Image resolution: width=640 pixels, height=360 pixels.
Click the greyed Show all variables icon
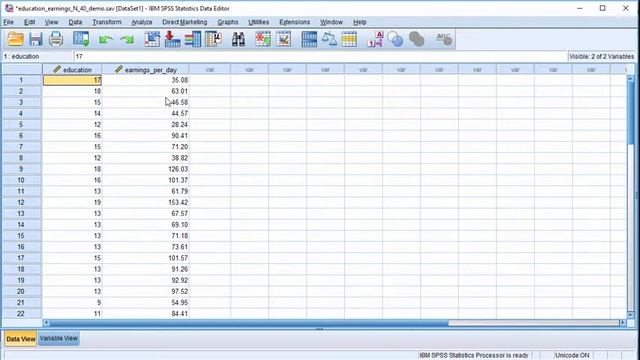(x=416, y=39)
